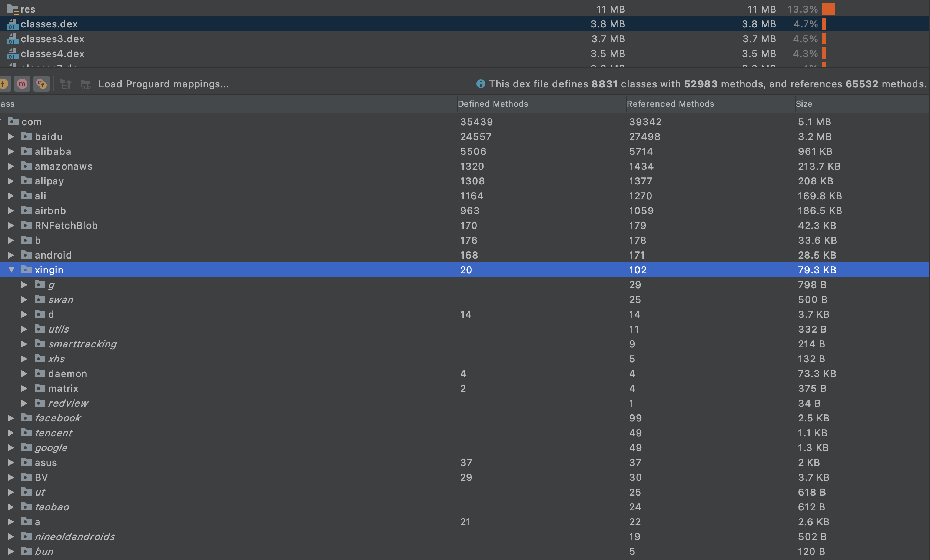
Task: Click the Defined Methods column header
Action: coord(493,103)
